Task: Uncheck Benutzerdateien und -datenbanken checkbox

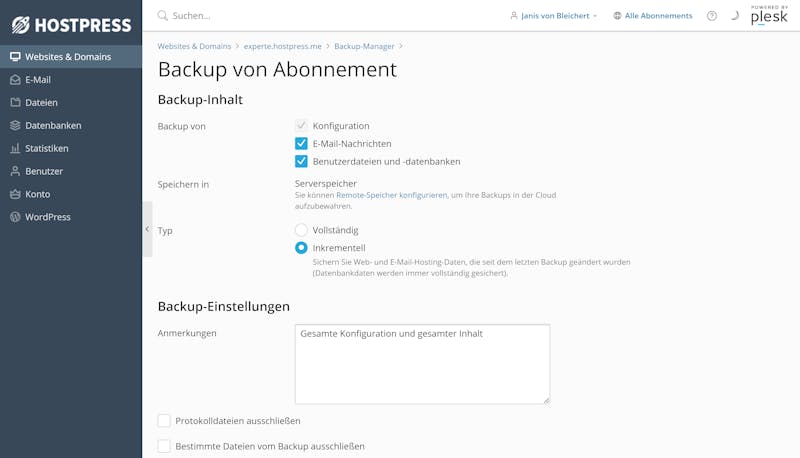Action: tap(301, 161)
